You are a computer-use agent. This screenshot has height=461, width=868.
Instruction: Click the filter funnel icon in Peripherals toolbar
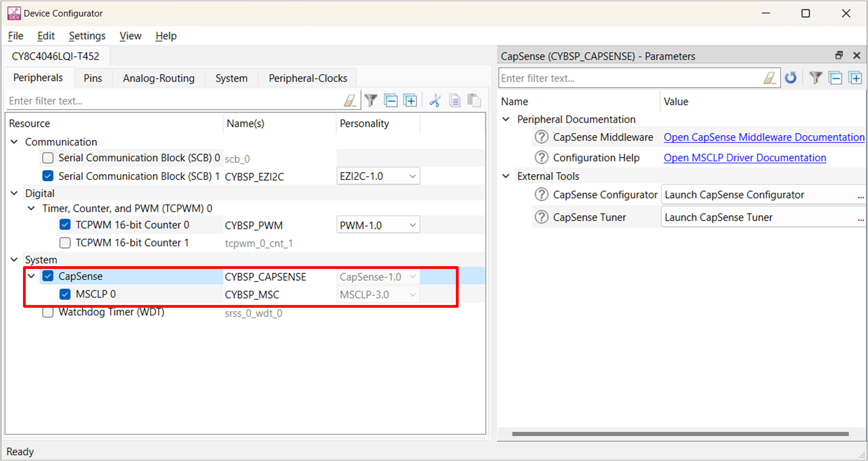point(371,100)
